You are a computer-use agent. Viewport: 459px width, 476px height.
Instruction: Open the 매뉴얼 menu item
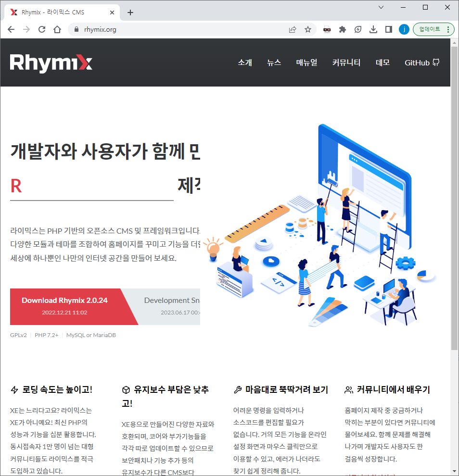(x=307, y=63)
